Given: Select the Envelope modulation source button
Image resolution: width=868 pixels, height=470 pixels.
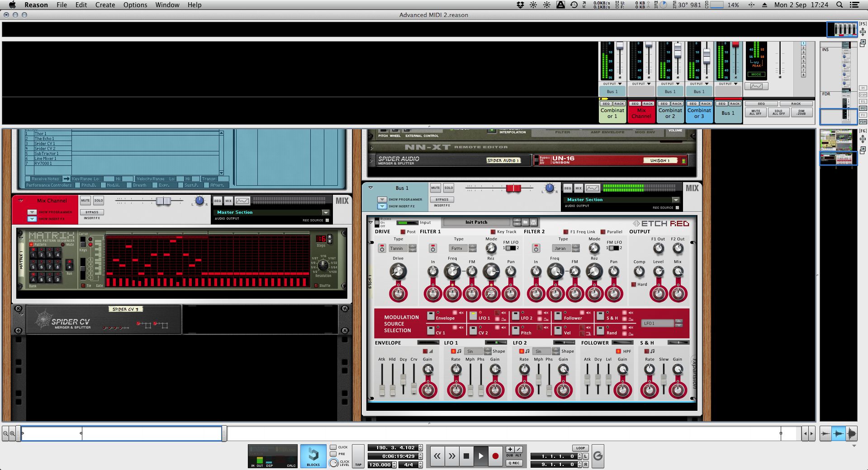Looking at the screenshot, I should (x=431, y=315).
